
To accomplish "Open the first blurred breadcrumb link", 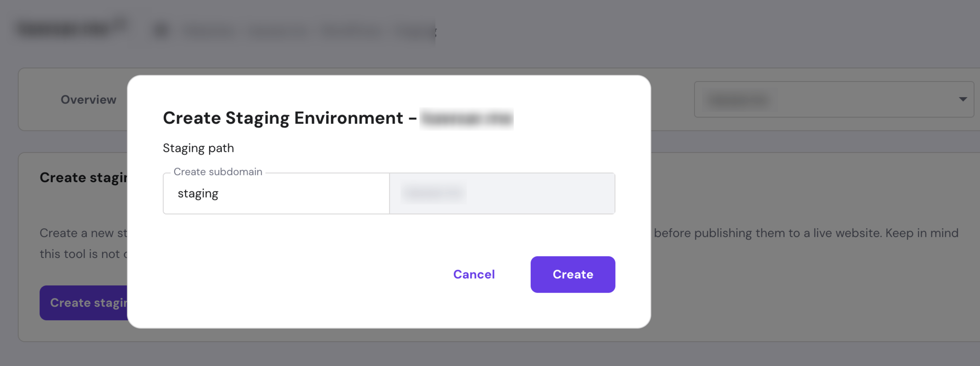I will point(208,32).
